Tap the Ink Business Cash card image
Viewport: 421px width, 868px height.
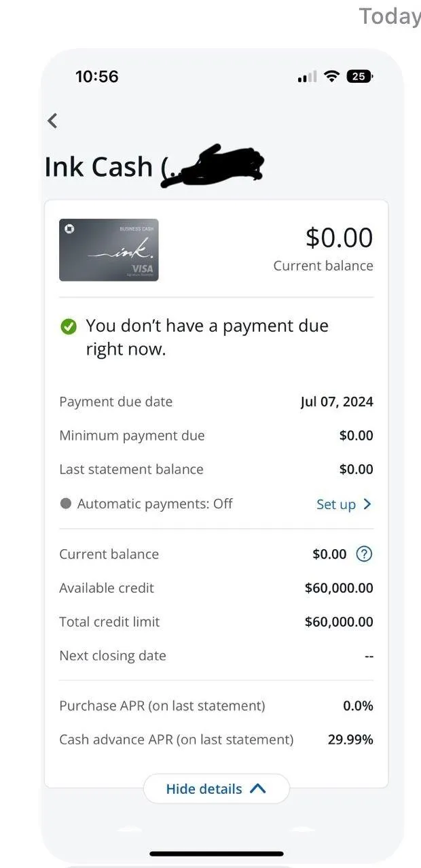click(109, 249)
